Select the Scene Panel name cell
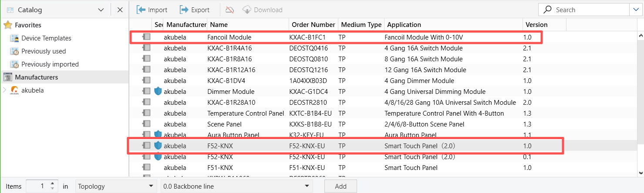Image resolution: width=644 pixels, height=193 pixels. coord(226,124)
